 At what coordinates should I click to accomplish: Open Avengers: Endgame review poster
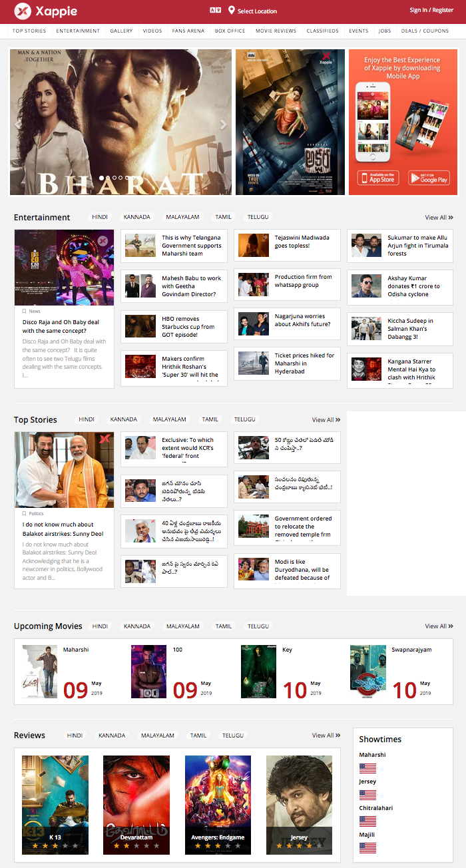pyautogui.click(x=218, y=805)
